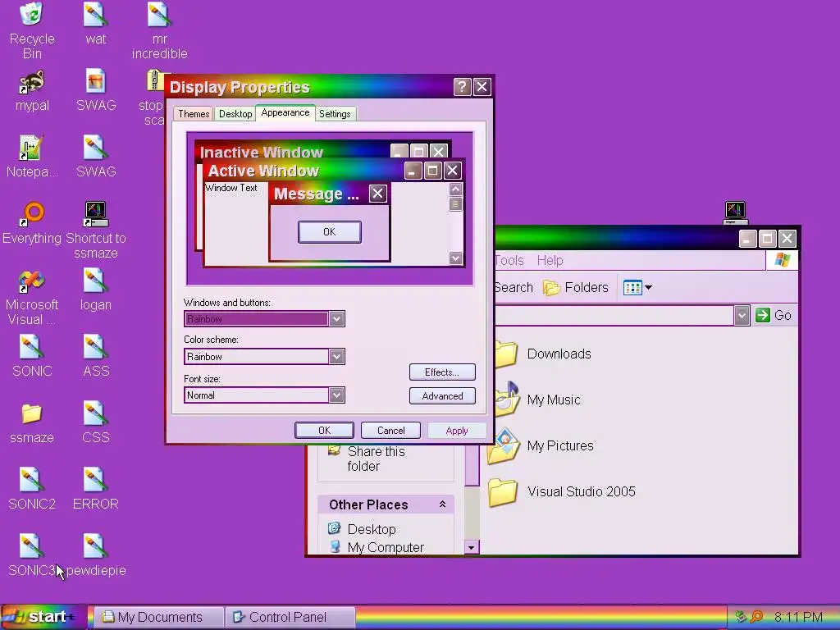This screenshot has width=840, height=630.
Task: Click the Share this folder link
Action: pyautogui.click(x=375, y=459)
